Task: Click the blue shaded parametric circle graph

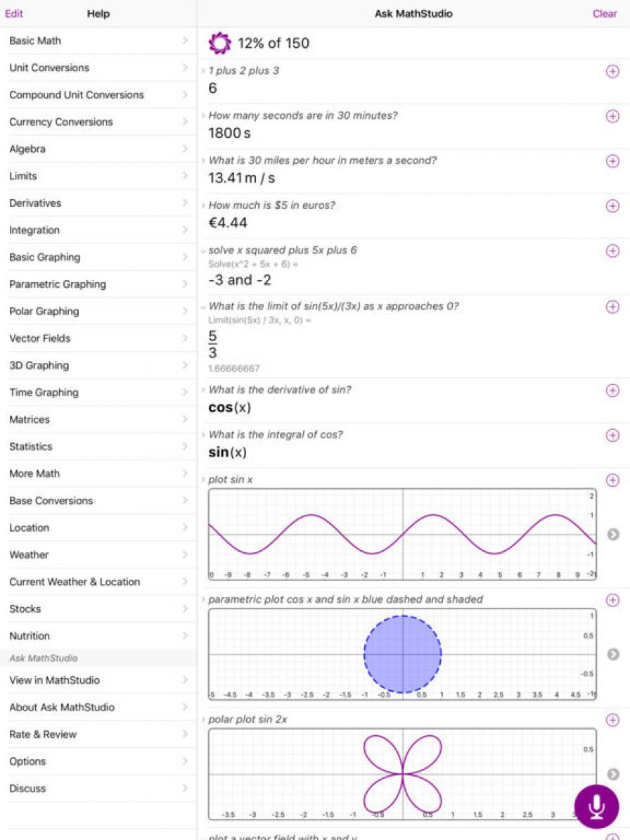Action: [402, 654]
